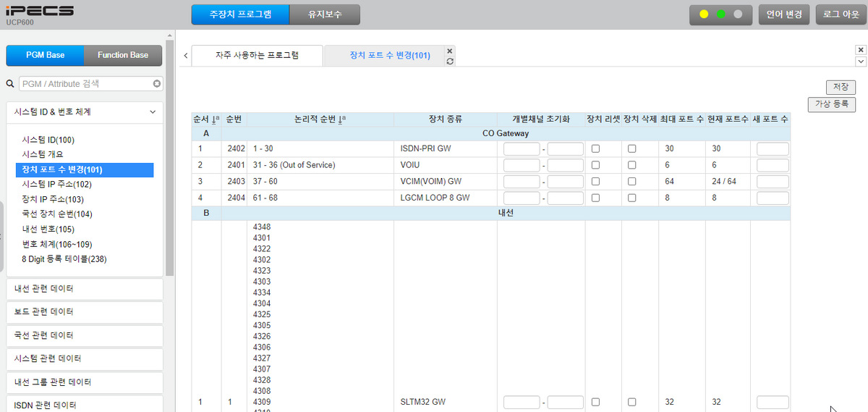Screen dimensions: 868x412
Task: Open 국선 장치 순번(104) menu item
Action: (x=57, y=214)
